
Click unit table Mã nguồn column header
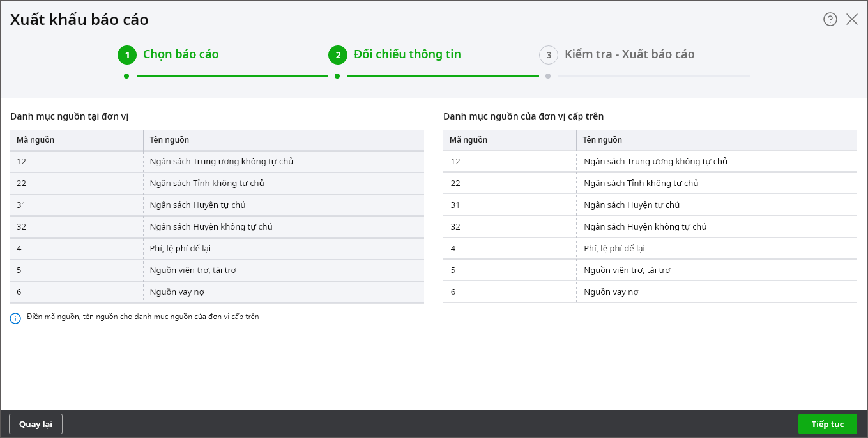tap(76, 140)
